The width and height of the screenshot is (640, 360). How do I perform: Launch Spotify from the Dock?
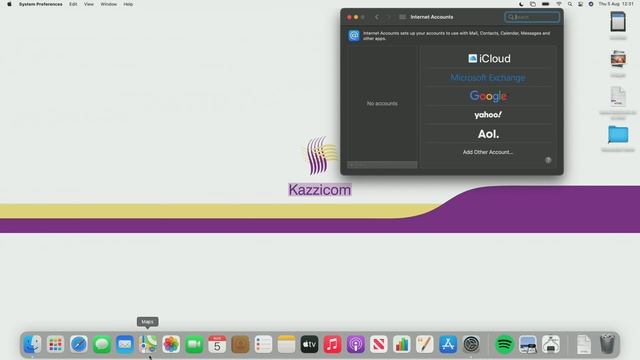[x=504, y=344]
